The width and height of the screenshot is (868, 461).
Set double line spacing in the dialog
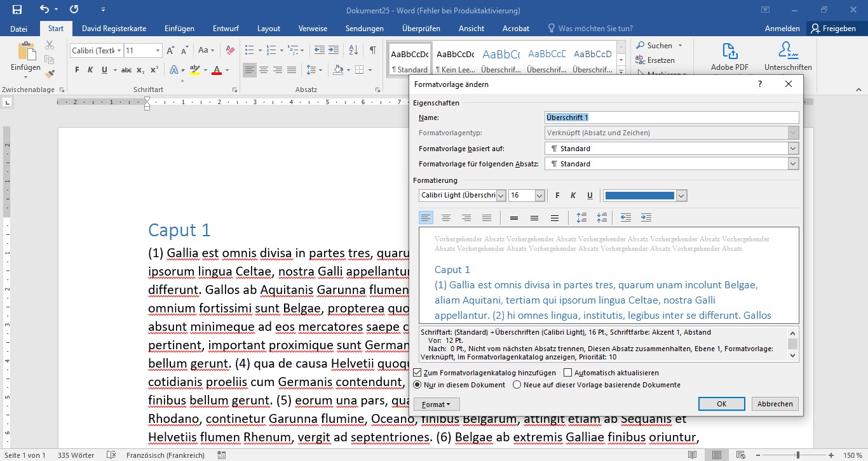(555, 218)
